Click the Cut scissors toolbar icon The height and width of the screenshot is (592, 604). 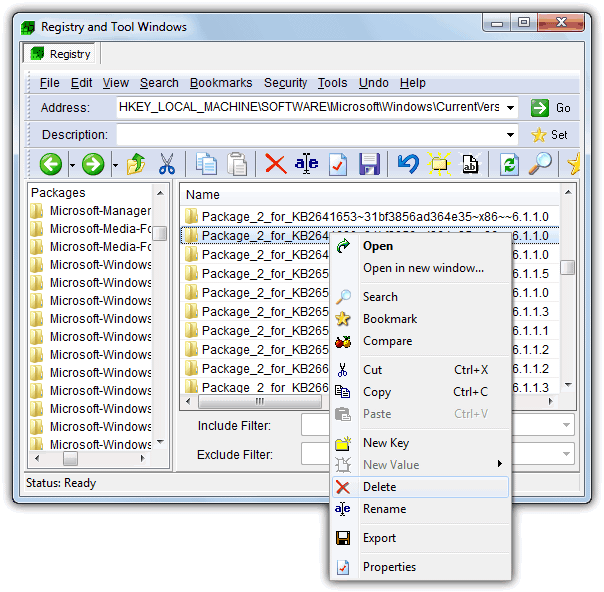pos(167,164)
